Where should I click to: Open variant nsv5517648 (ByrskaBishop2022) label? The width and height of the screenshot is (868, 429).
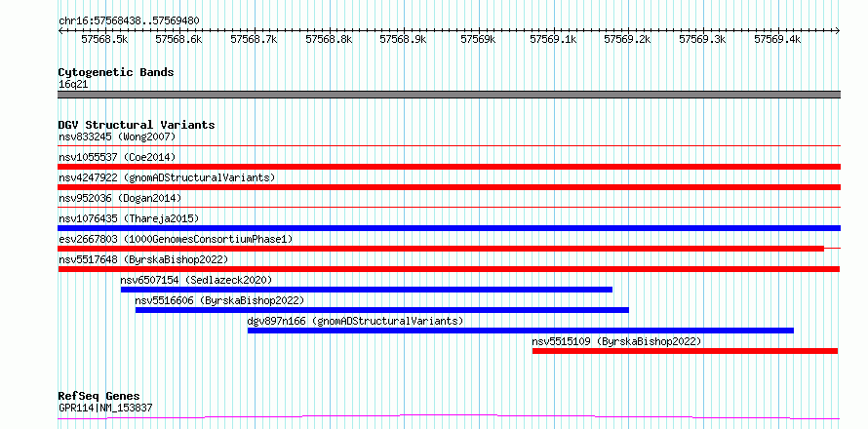coord(143,259)
